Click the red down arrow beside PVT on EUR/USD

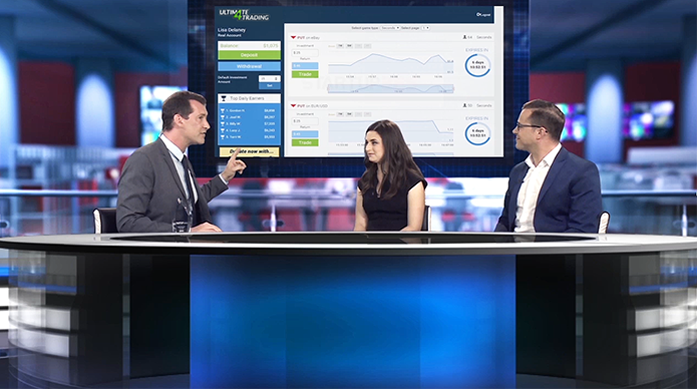[x=293, y=106]
